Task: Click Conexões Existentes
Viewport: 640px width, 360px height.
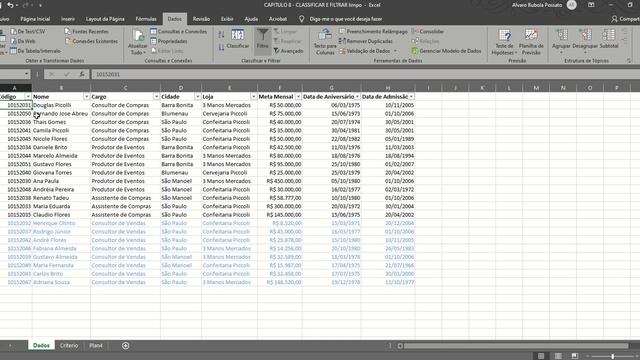Action: (91, 41)
